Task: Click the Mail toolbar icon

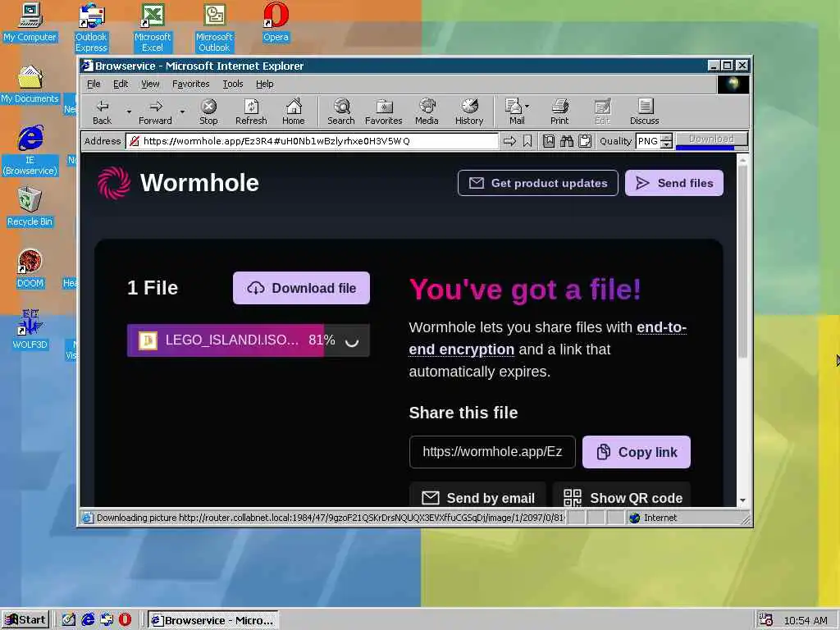Action: 514,112
